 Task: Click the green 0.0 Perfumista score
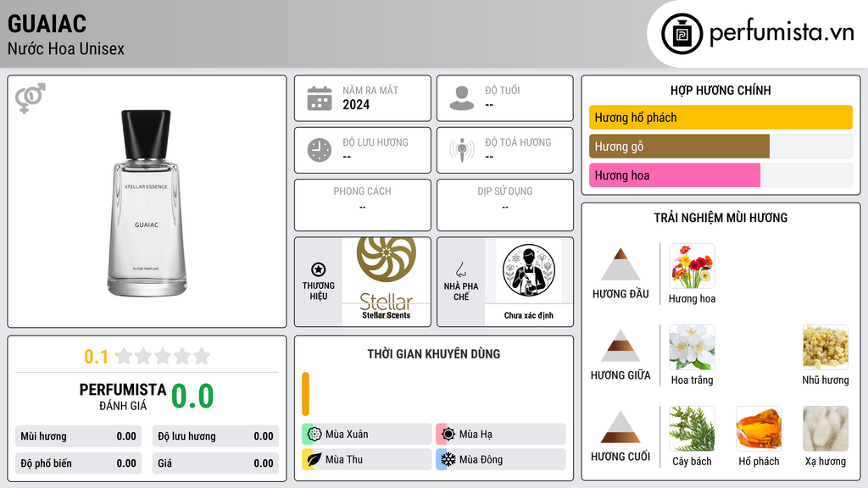tap(192, 396)
